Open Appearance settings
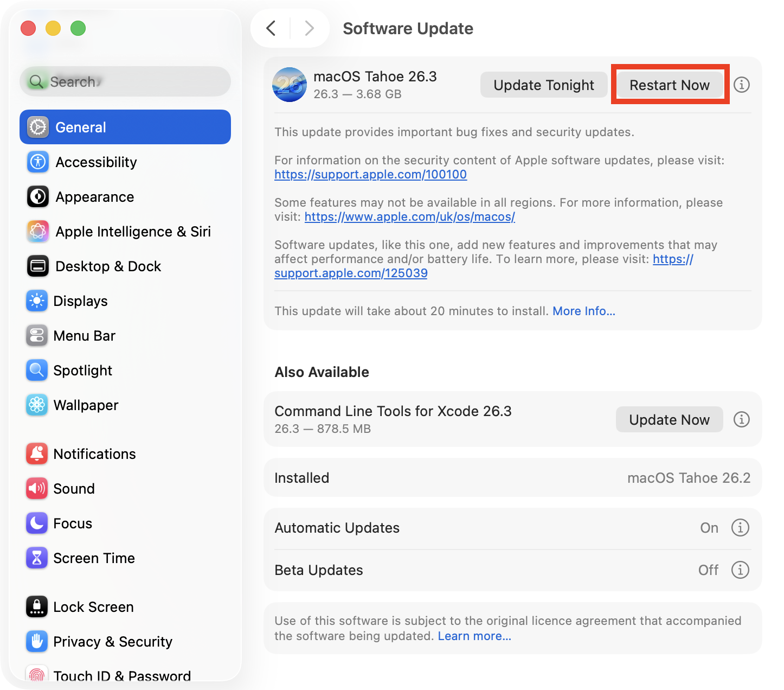784x690 pixels. [94, 197]
